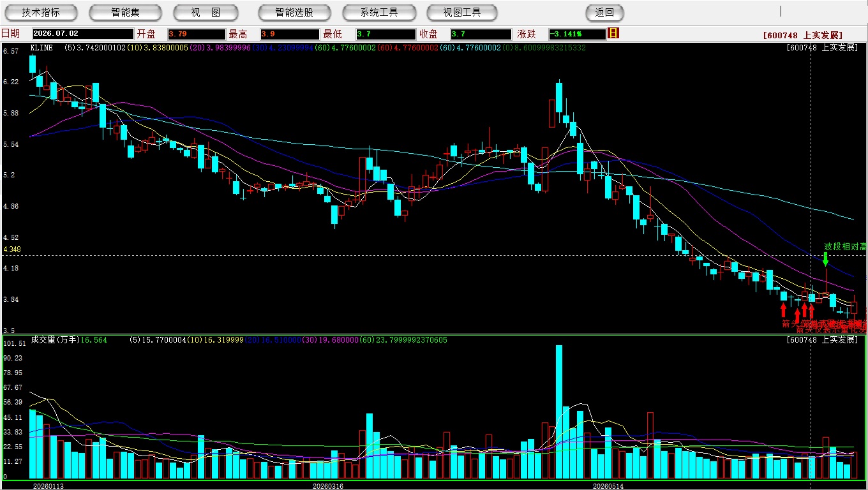Click the KLINE indicator label
This screenshot has height=490, width=868.
pyautogui.click(x=41, y=47)
